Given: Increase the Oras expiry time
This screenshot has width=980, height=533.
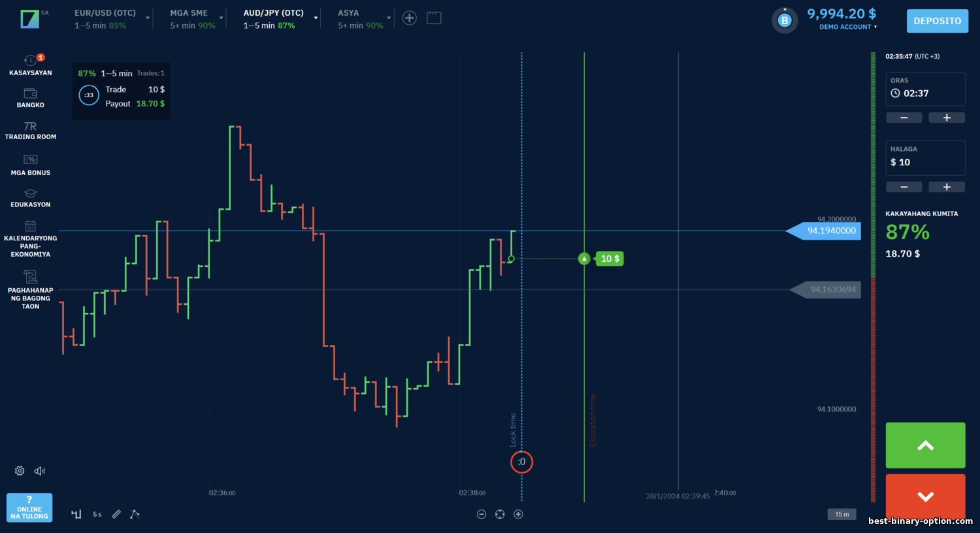Looking at the screenshot, I should click(947, 118).
